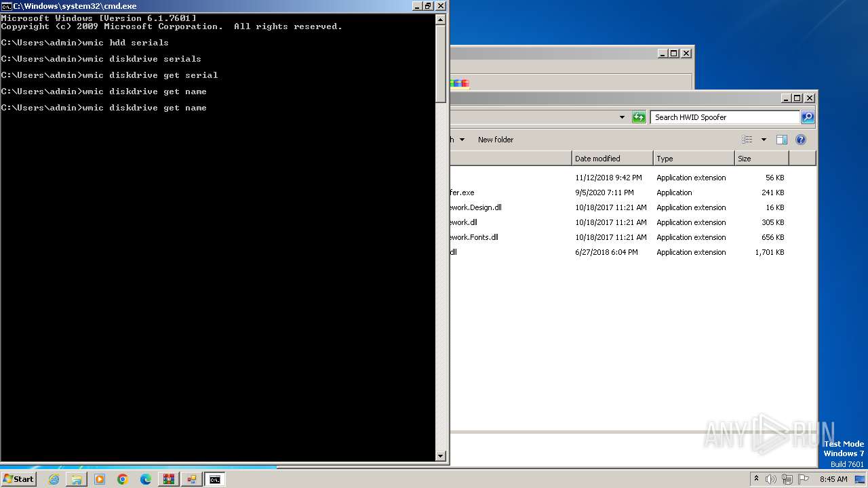
Task: Switch to the cmd.exe taskbar button
Action: click(x=215, y=479)
